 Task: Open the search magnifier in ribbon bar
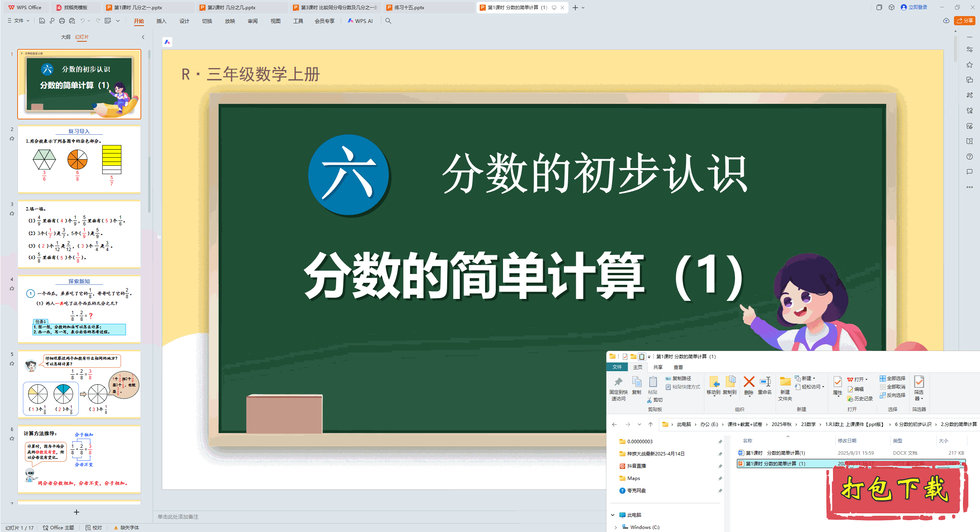pyautogui.click(x=388, y=21)
